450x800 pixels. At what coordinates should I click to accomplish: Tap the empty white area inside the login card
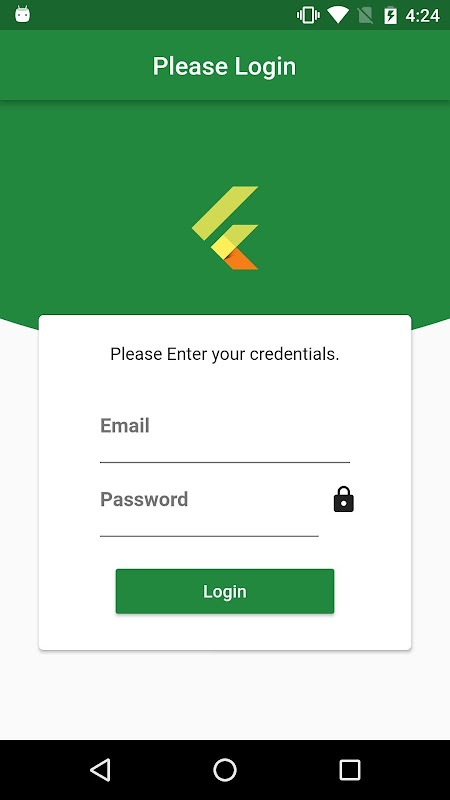coord(225,632)
